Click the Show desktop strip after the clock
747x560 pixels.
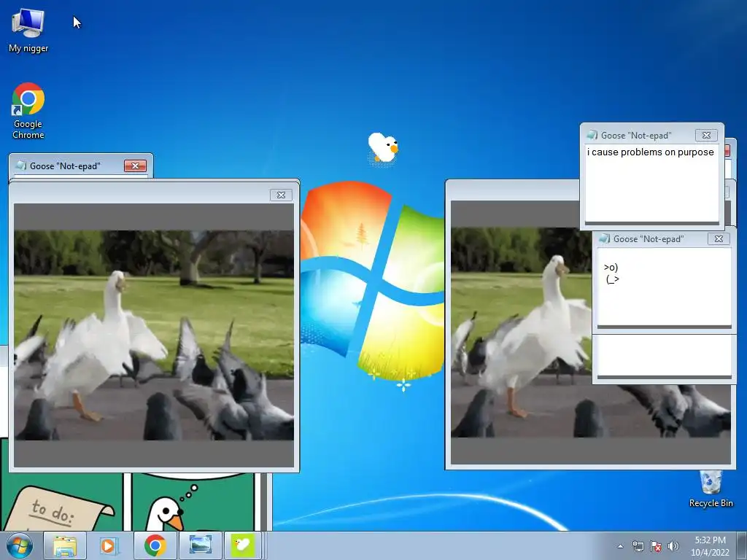742,545
